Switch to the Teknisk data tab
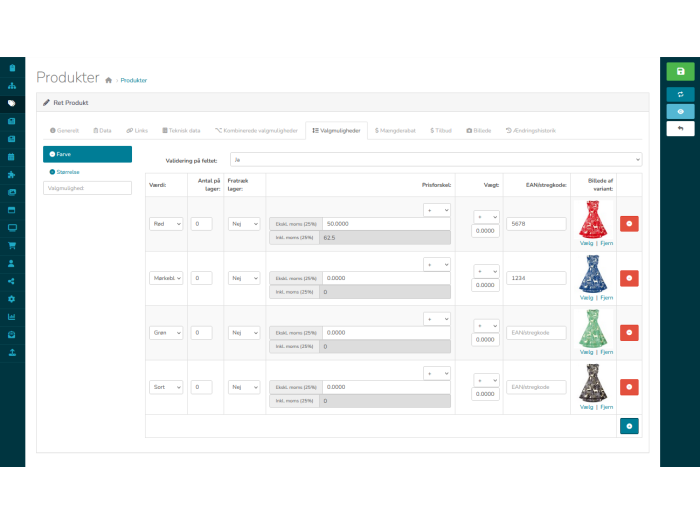 [181, 130]
